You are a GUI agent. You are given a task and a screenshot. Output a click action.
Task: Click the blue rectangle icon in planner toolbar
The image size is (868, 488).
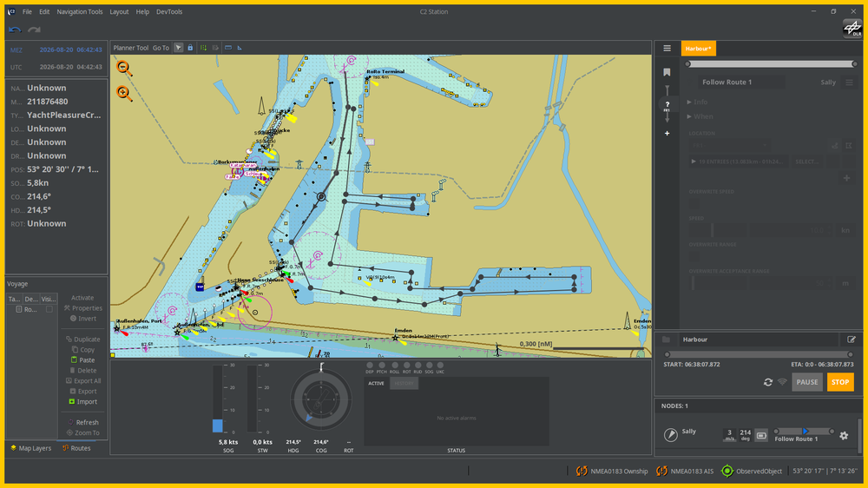[228, 48]
